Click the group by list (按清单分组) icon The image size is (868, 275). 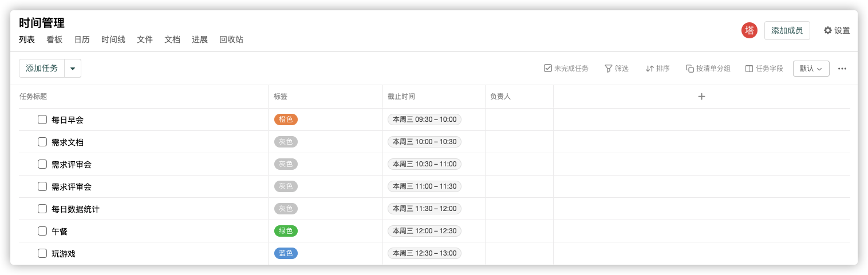[x=690, y=69]
